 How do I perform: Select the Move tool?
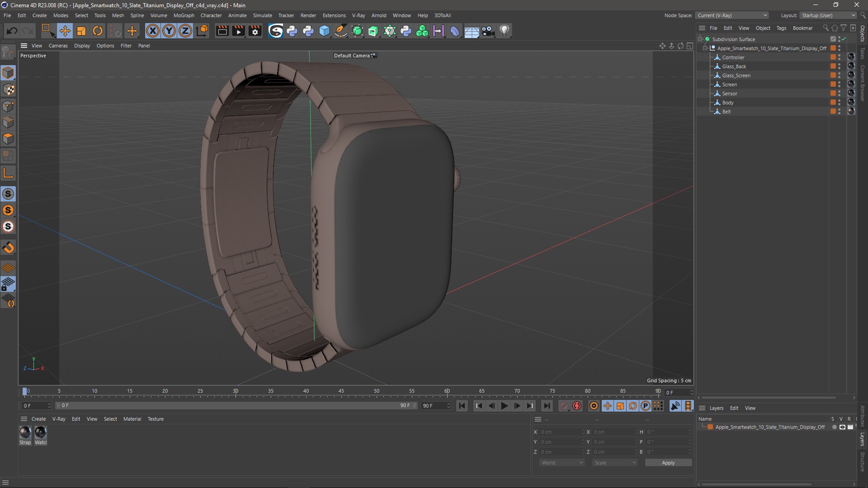tap(65, 31)
